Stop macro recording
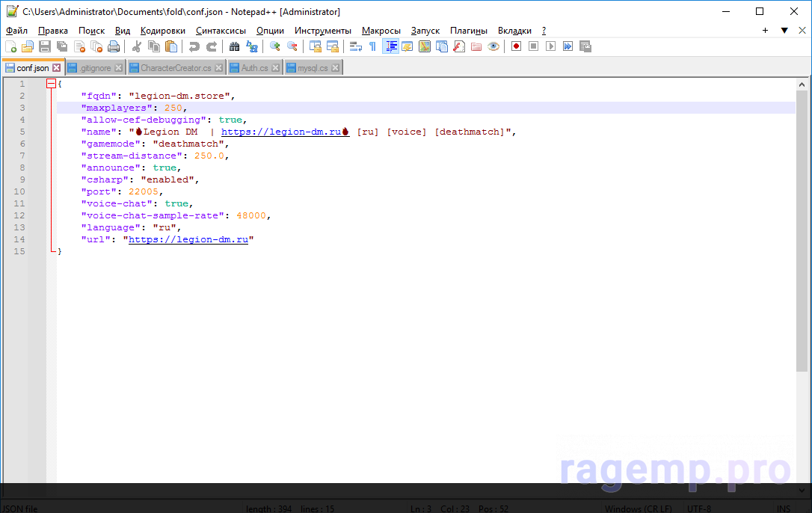Viewport: 812px width, 513px height. [533, 46]
